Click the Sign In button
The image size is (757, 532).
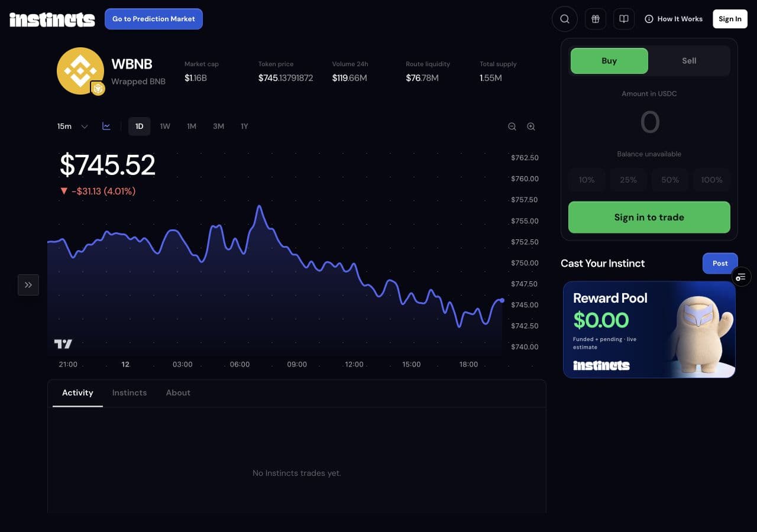[730, 19]
